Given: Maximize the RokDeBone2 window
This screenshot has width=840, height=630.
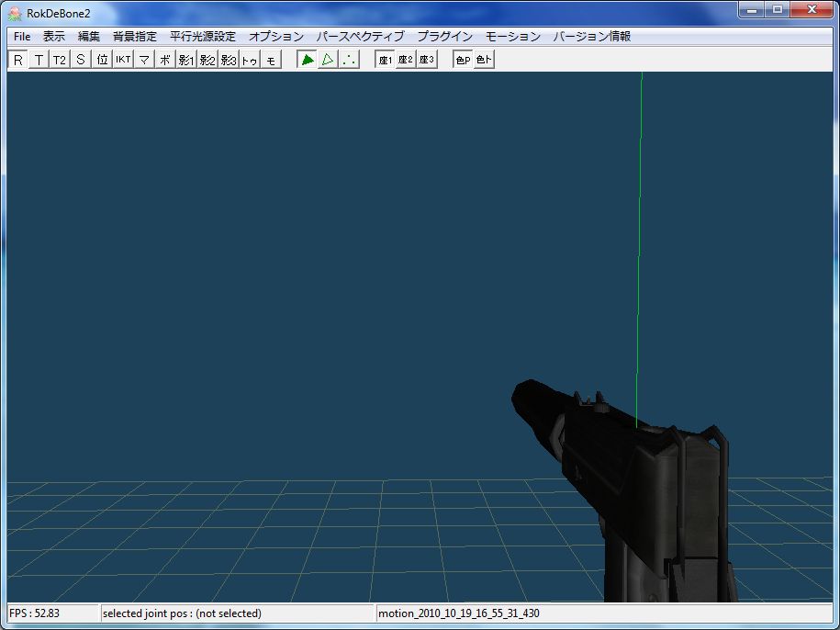Looking at the screenshot, I should 778,9.
